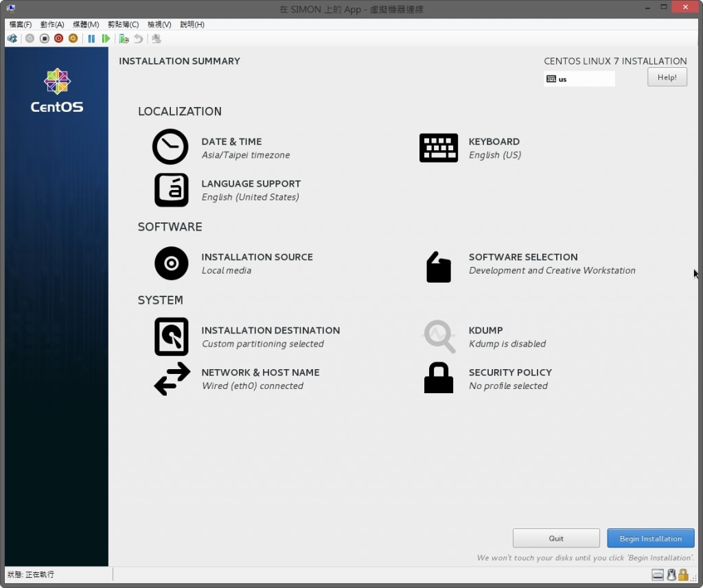Image resolution: width=703 pixels, height=588 pixels.
Task: Click the SYSTEM section heading
Action: point(160,300)
